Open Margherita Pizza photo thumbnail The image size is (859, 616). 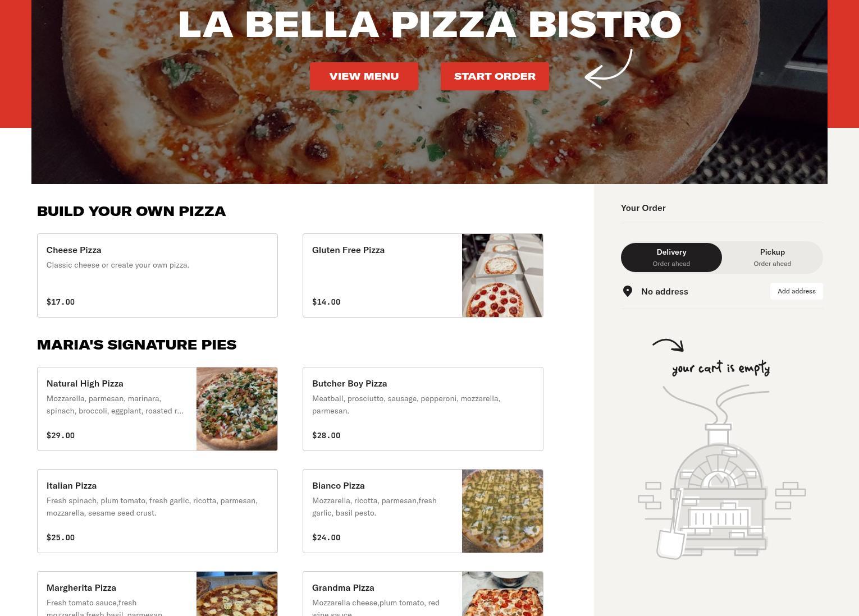click(237, 594)
